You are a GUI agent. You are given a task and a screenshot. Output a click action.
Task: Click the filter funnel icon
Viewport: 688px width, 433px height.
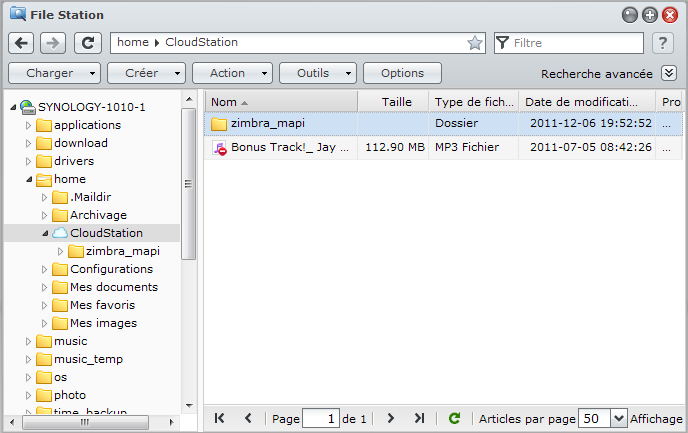502,43
